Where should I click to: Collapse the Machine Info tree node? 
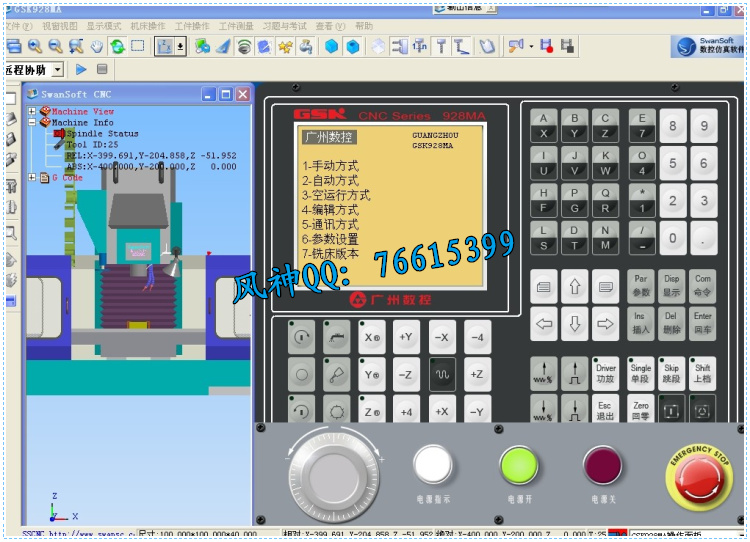[32, 122]
